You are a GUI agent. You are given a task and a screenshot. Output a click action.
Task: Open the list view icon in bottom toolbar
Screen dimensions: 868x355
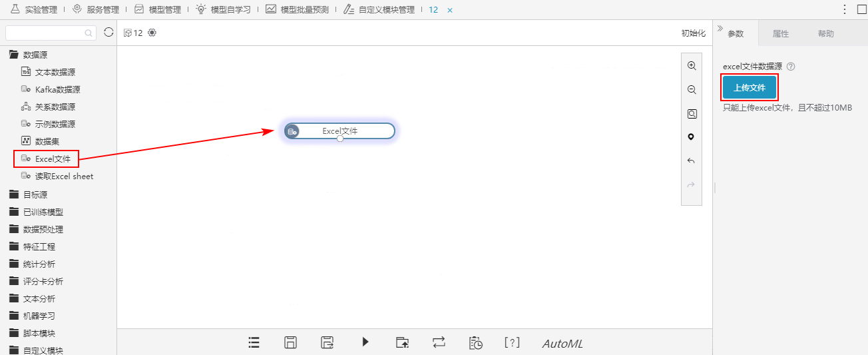tap(254, 342)
